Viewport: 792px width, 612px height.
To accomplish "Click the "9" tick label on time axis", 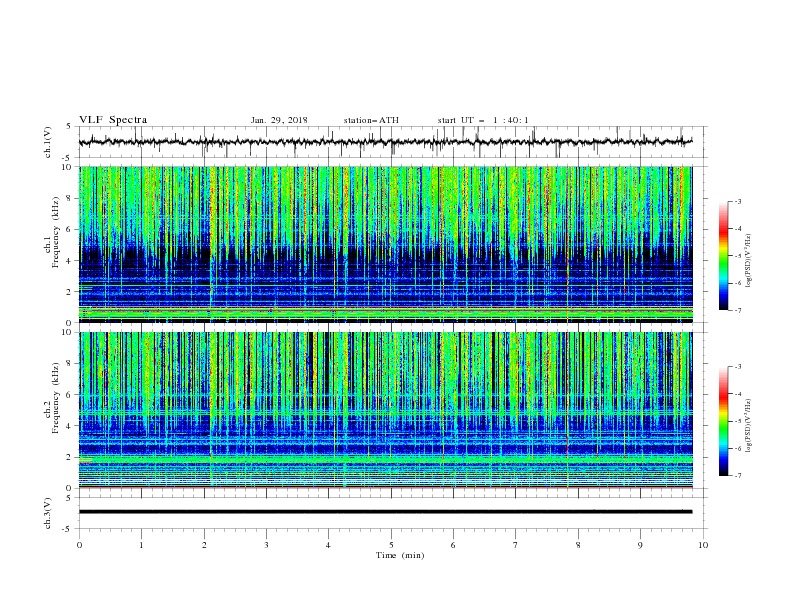I will 640,545.
